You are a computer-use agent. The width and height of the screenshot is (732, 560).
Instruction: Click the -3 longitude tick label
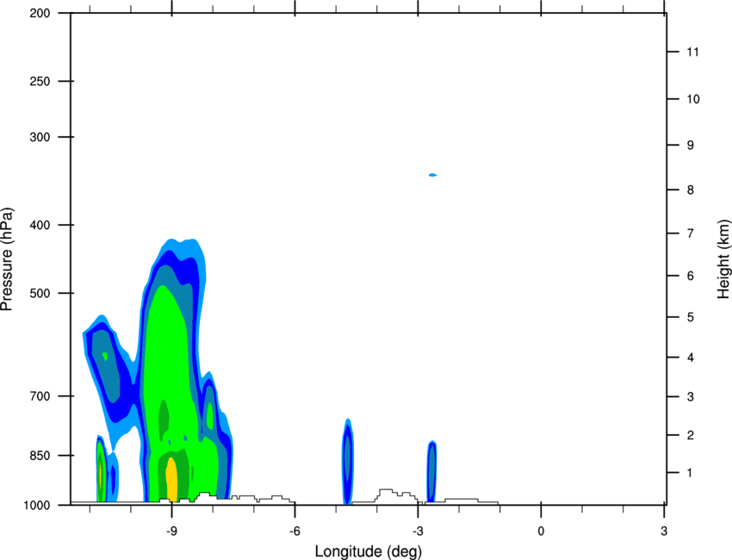tap(418, 532)
